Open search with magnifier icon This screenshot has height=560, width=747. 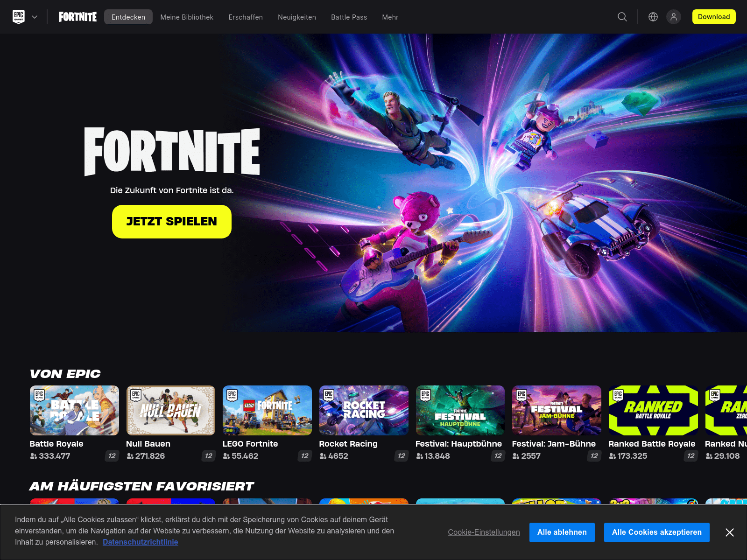622,17
